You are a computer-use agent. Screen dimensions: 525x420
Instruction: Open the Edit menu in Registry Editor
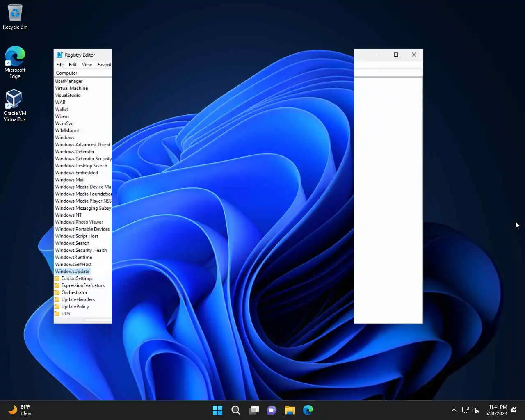click(x=73, y=65)
